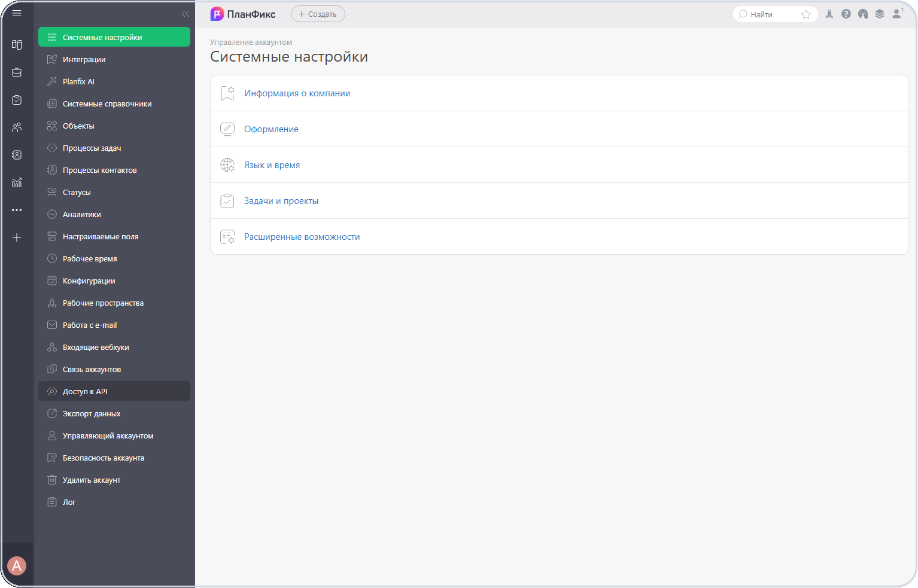
Task: Click the checklist icon beside Задачи и проекты
Action: point(227,201)
